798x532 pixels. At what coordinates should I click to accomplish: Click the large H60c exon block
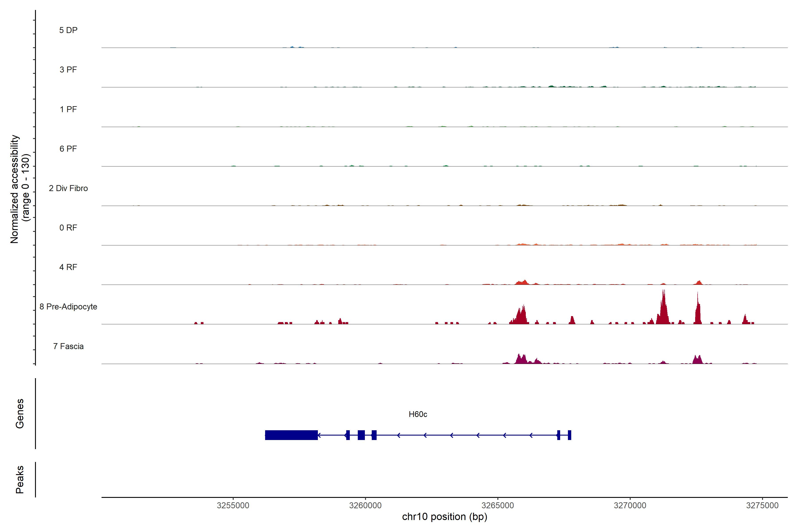pos(291,435)
